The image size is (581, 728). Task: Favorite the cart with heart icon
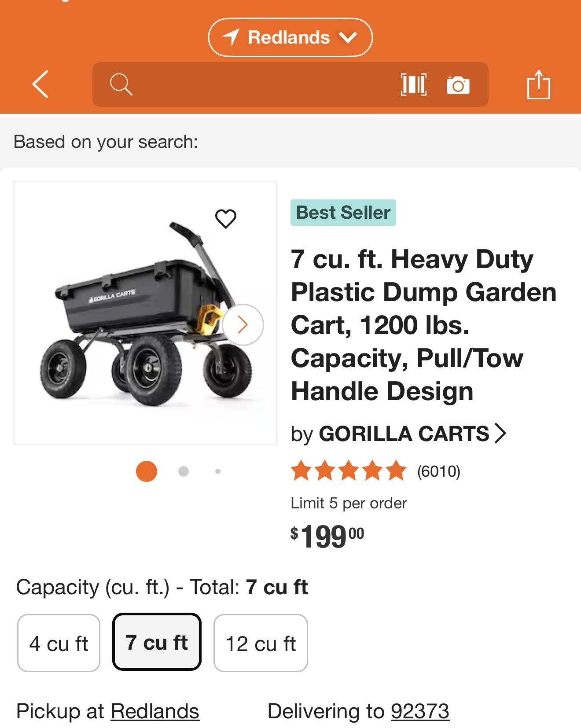(226, 218)
